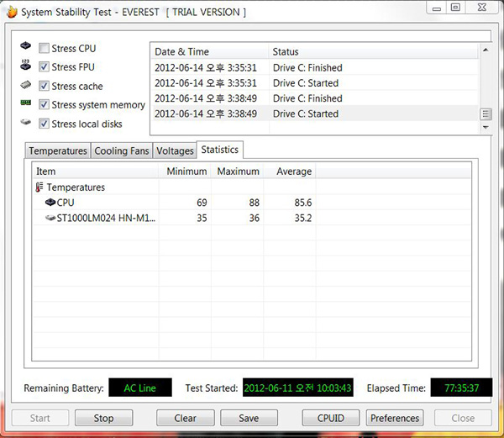
Task: Click the CPU icon in statistics table
Action: (50, 203)
